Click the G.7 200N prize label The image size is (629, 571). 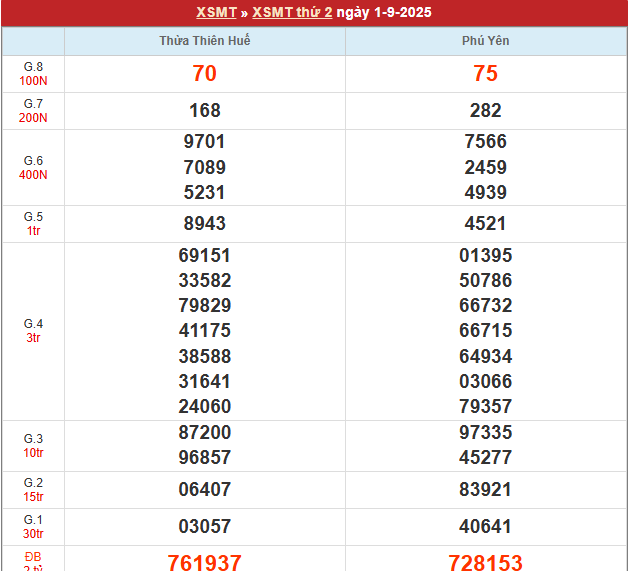point(33,111)
